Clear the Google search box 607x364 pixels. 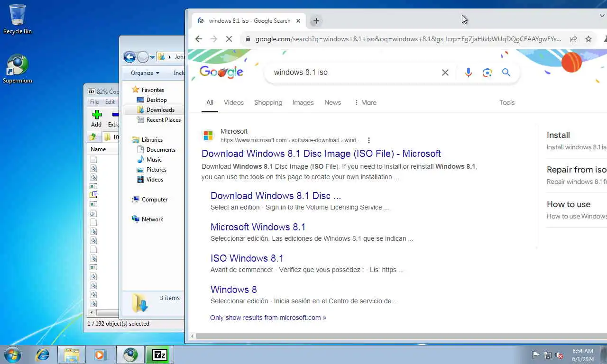(x=445, y=73)
